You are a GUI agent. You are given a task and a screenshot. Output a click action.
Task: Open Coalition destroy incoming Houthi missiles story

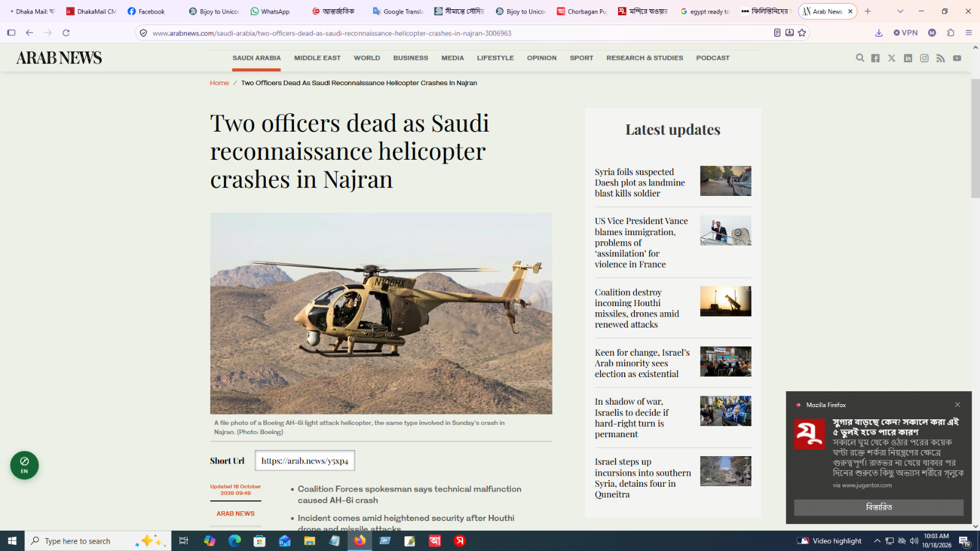tap(637, 309)
